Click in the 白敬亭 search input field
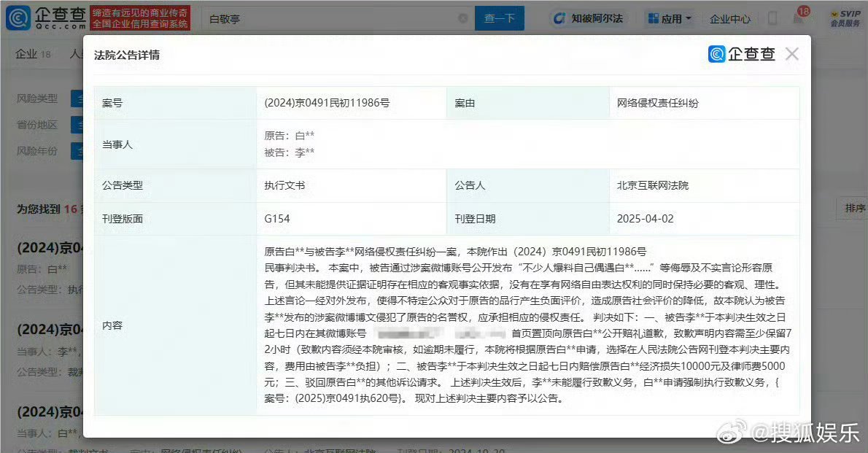The height and width of the screenshot is (453, 868). pos(328,18)
